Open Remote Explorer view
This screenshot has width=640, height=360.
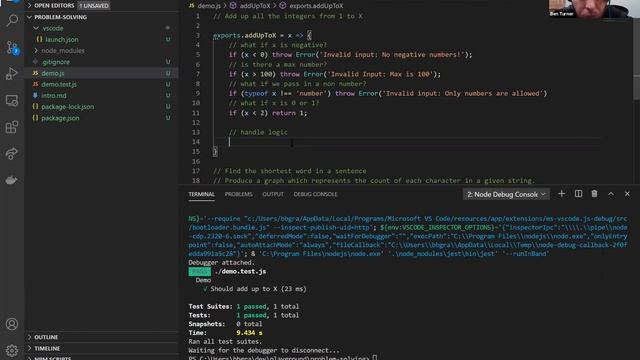tap(12, 100)
